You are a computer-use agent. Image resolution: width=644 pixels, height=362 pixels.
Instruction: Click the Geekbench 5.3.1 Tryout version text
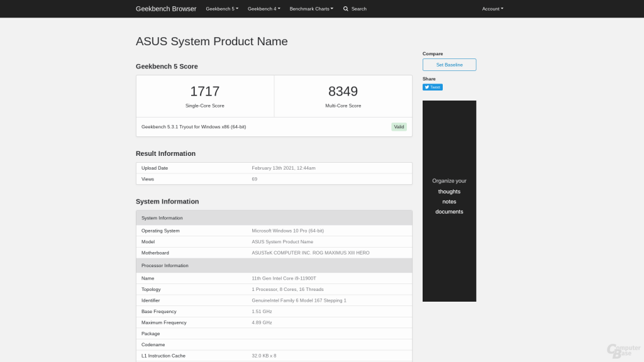[x=194, y=127]
